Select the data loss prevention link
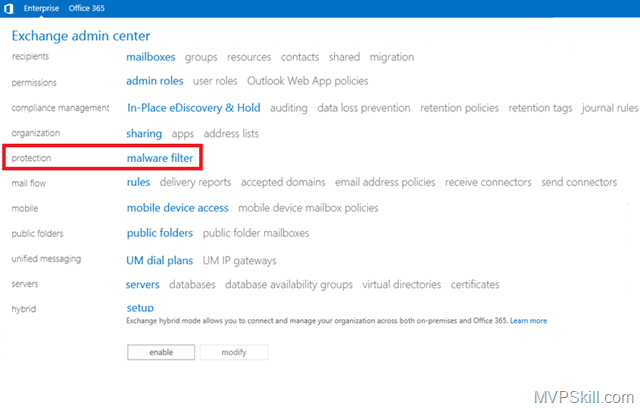This screenshot has height=408, width=640. point(363,108)
